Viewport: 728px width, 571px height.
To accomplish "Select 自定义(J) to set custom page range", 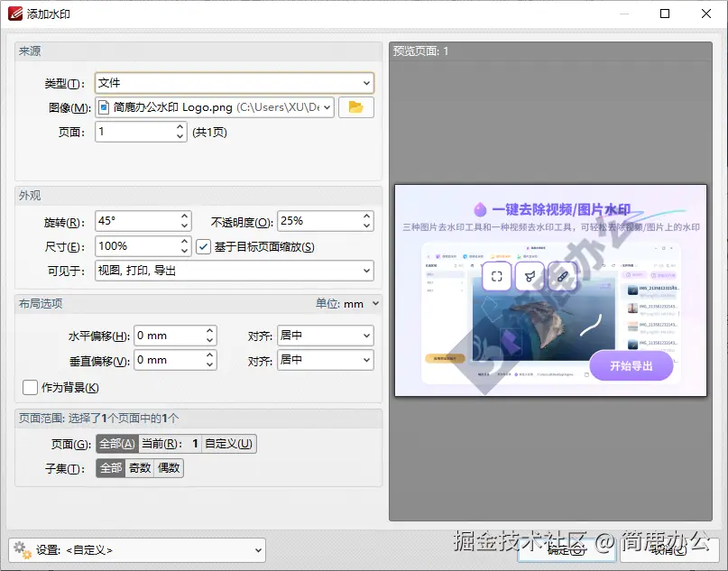I will (x=229, y=443).
